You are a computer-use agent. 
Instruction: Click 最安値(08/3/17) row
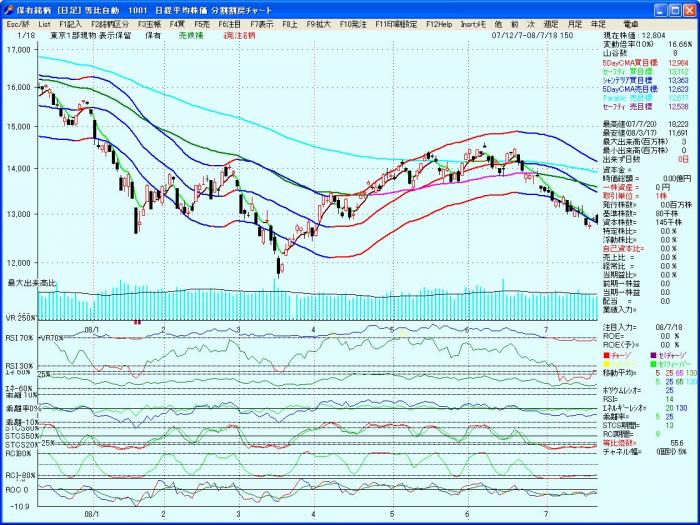point(646,133)
